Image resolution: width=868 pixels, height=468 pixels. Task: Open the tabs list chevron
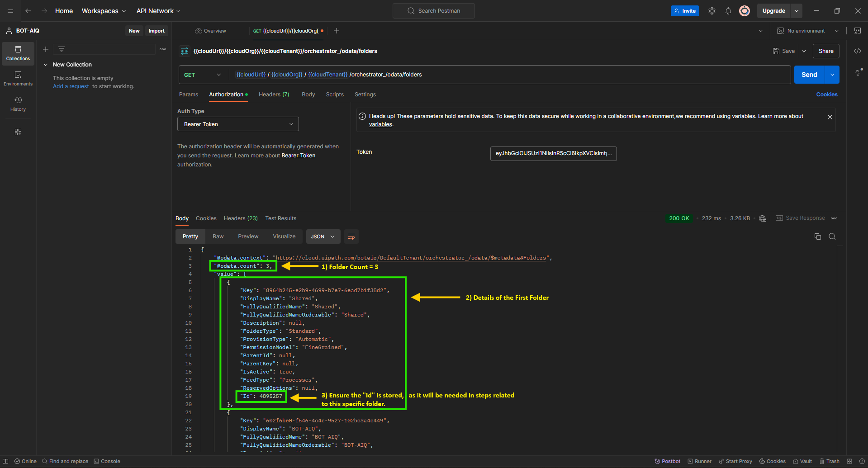click(x=761, y=31)
